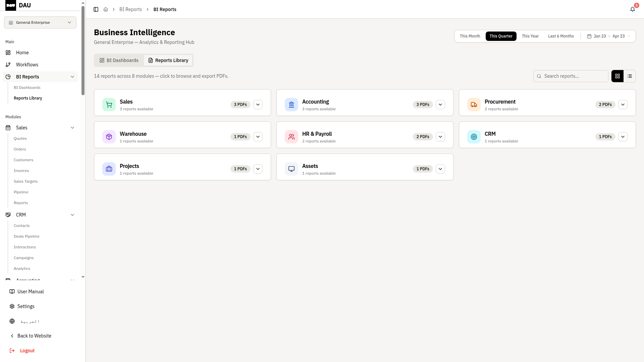Open Workflows in the sidebar menu

point(27,65)
